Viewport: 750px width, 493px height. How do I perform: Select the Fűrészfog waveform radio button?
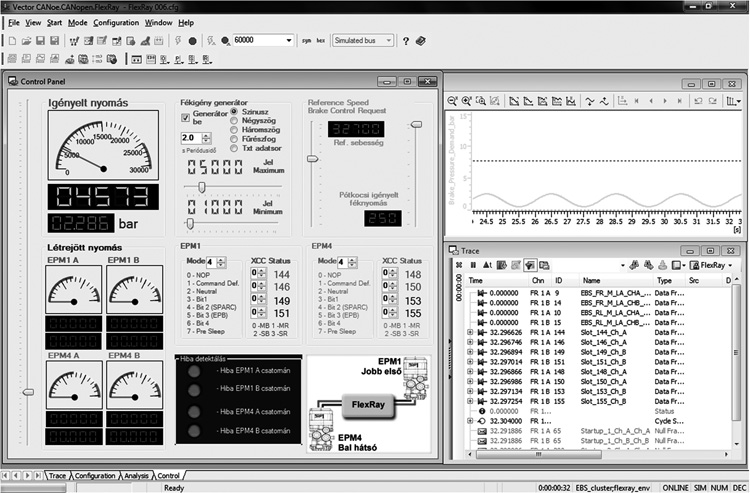coord(234,139)
